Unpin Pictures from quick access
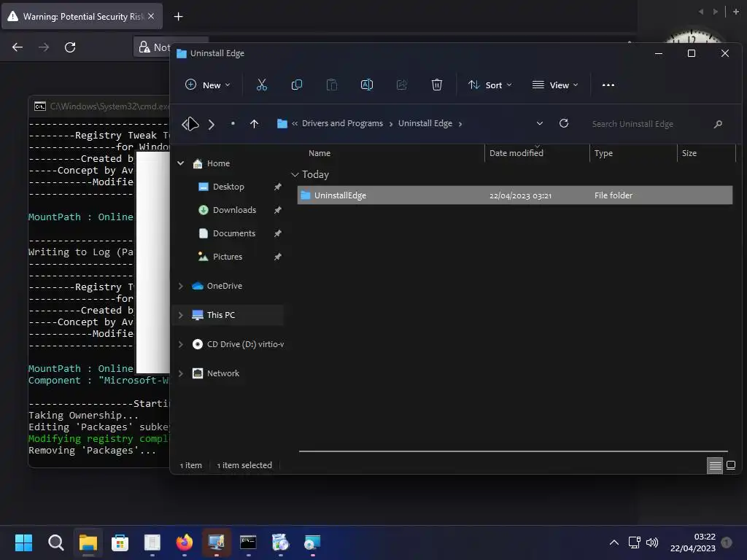 tap(277, 257)
